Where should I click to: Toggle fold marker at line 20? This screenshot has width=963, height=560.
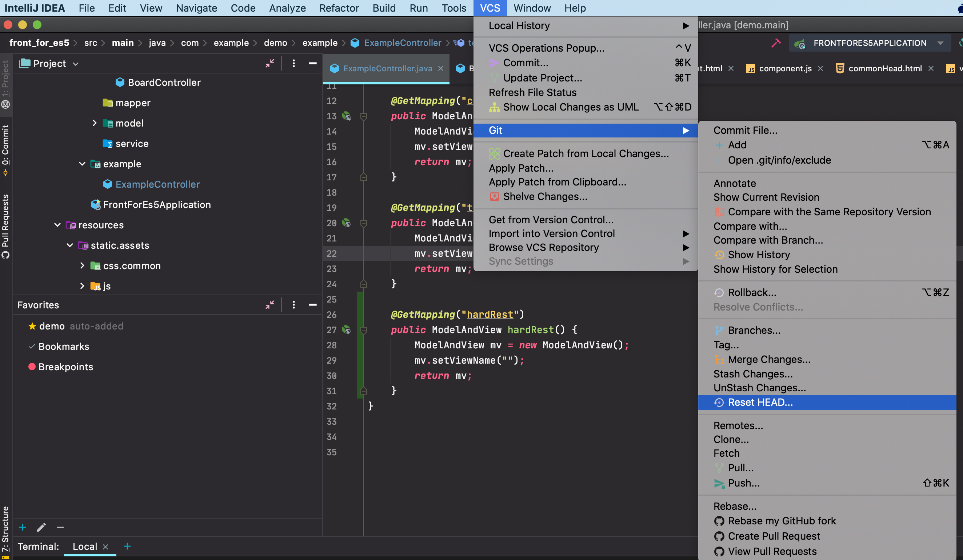364,223
